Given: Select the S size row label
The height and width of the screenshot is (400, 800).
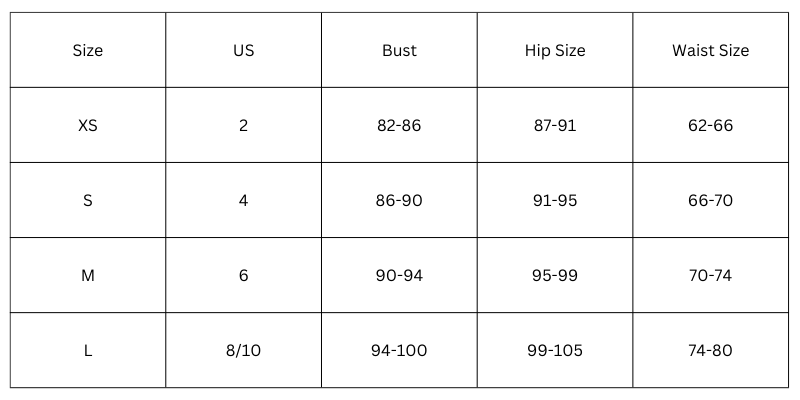Looking at the screenshot, I should coord(88,200).
